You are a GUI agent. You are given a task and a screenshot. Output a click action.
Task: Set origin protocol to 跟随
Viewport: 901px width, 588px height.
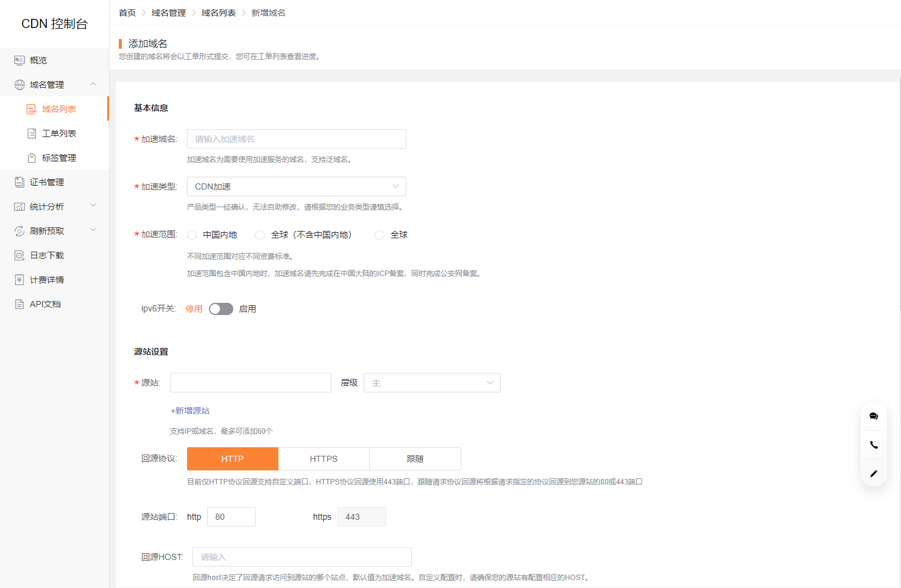coord(415,459)
